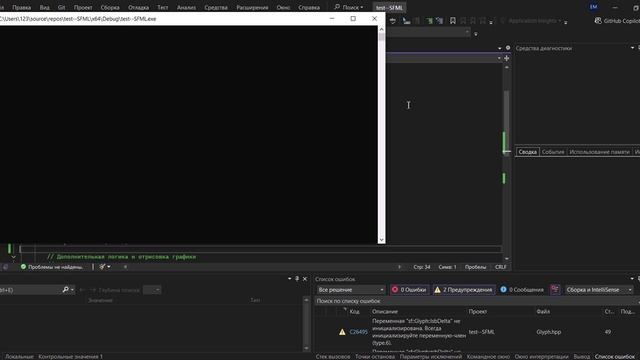Switch to the Локальные tab
The width and height of the screenshot is (640, 360).
tap(19, 356)
